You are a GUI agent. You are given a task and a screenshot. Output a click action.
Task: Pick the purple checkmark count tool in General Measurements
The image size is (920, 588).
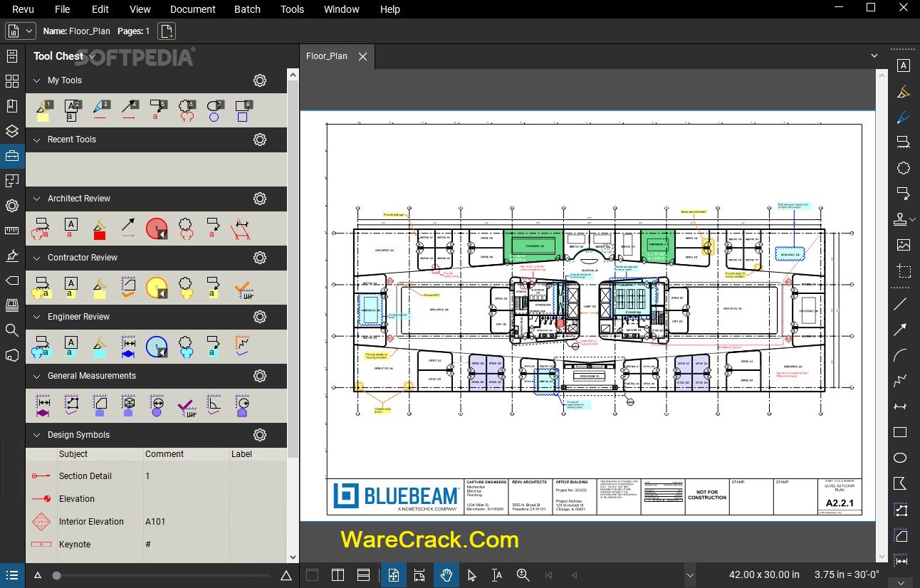pos(185,406)
